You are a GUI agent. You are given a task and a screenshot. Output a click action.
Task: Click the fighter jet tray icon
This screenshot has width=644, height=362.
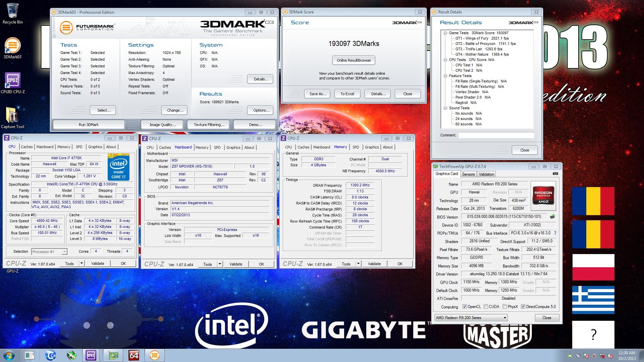tap(578, 356)
